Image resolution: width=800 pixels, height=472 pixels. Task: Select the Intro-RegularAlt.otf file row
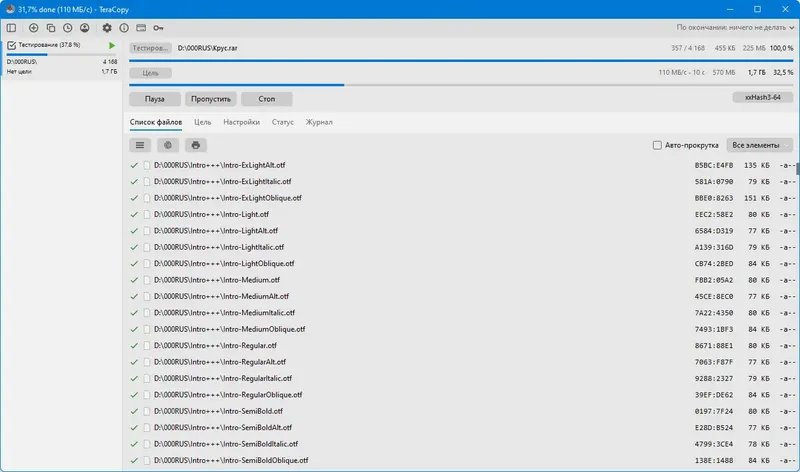(461, 362)
